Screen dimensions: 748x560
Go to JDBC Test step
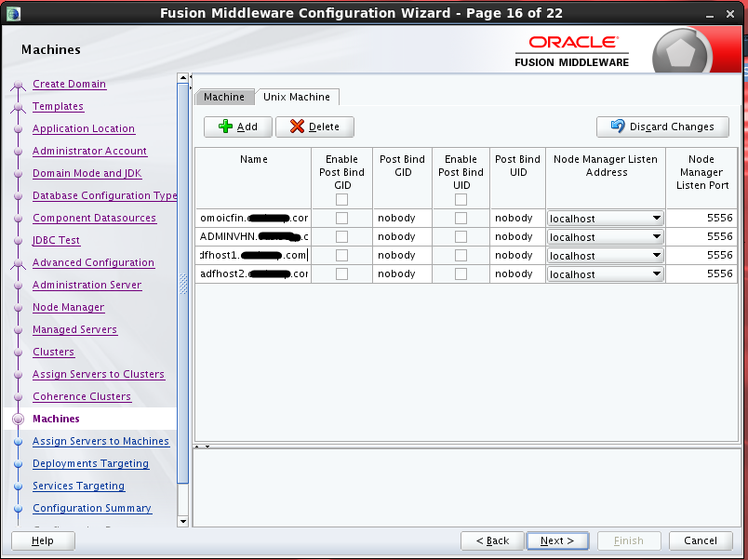tap(57, 240)
